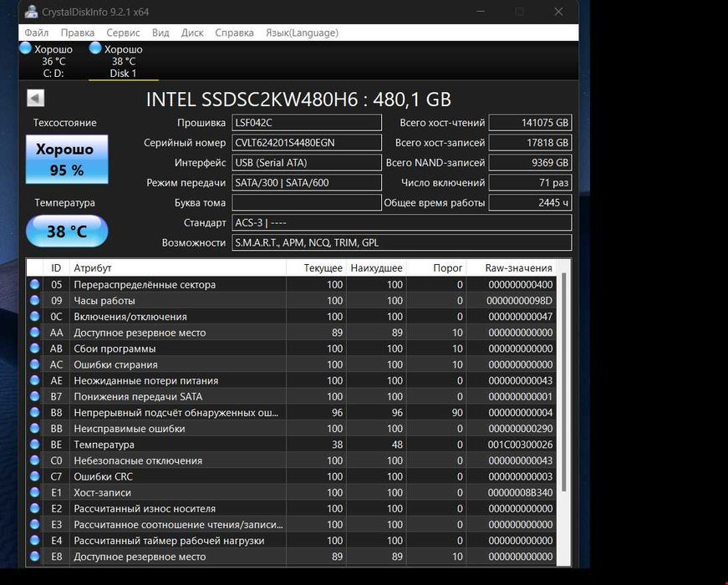
Task: Click the attribute table vertical scrollbar
Action: [563, 382]
